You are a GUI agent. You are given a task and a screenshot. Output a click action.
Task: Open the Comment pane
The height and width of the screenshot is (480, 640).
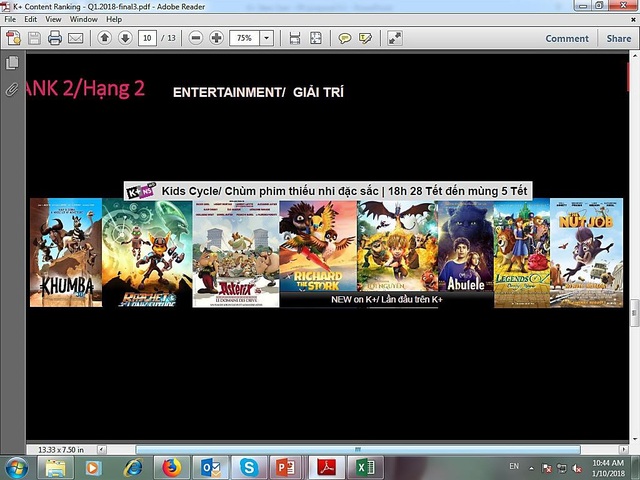[566, 38]
